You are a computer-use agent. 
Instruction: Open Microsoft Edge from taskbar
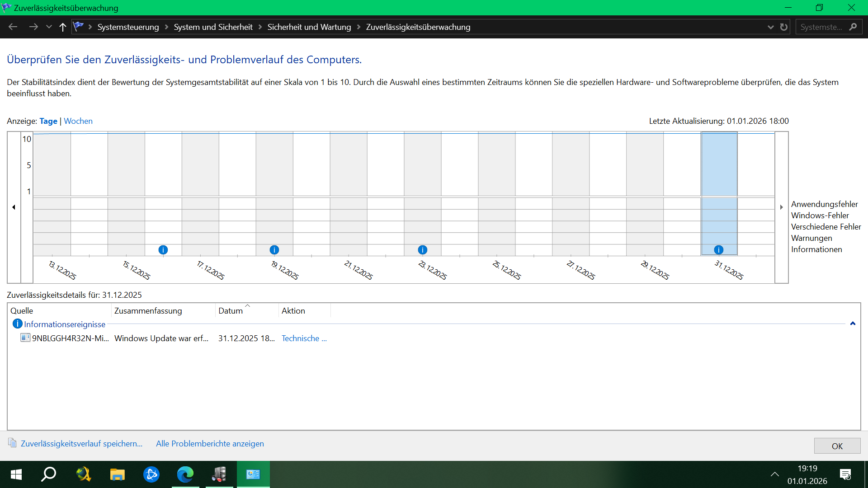(185, 474)
